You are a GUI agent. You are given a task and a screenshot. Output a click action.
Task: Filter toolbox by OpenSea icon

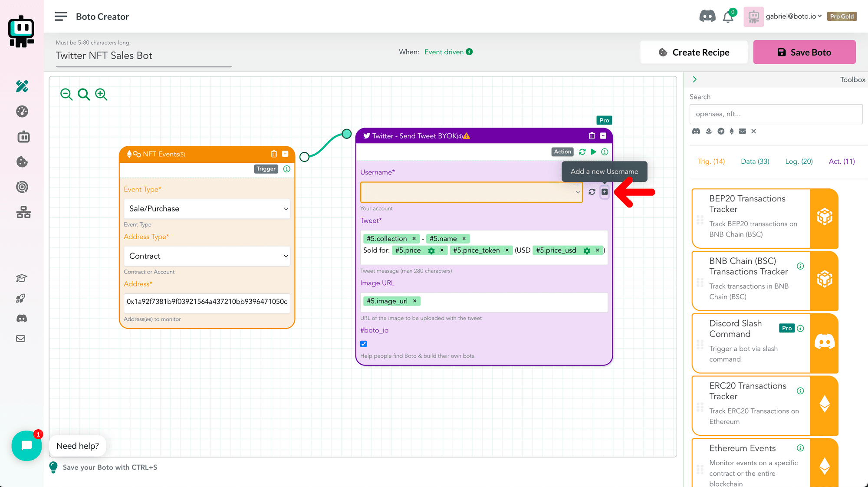pyautogui.click(x=709, y=131)
